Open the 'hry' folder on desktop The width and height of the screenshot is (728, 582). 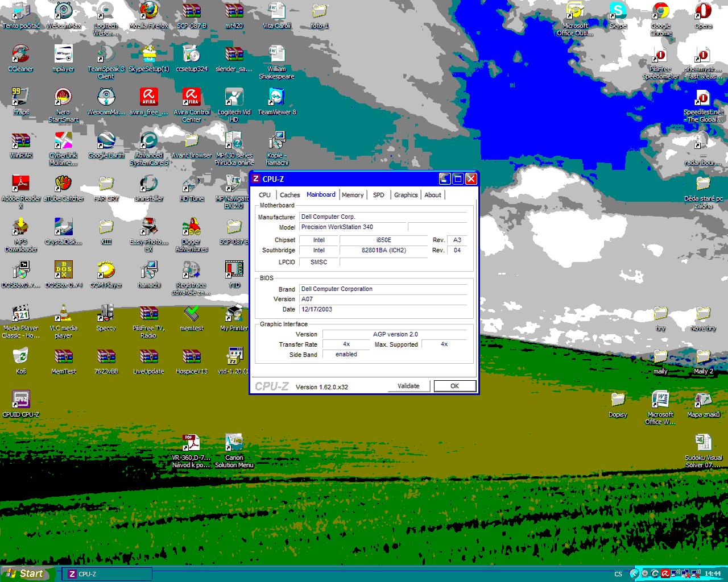pyautogui.click(x=660, y=318)
